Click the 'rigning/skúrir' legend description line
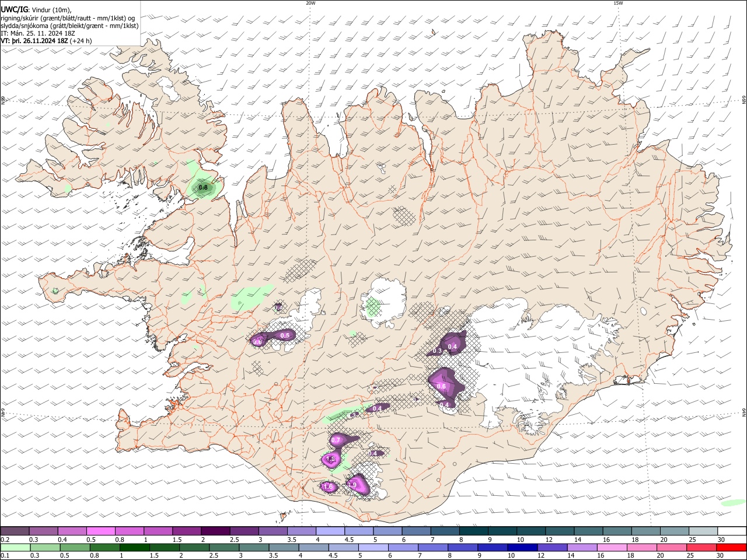747x560 pixels. pos(68,18)
